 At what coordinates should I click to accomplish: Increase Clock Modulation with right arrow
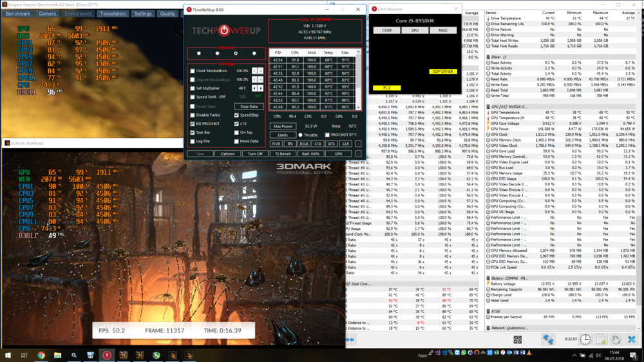[x=260, y=71]
